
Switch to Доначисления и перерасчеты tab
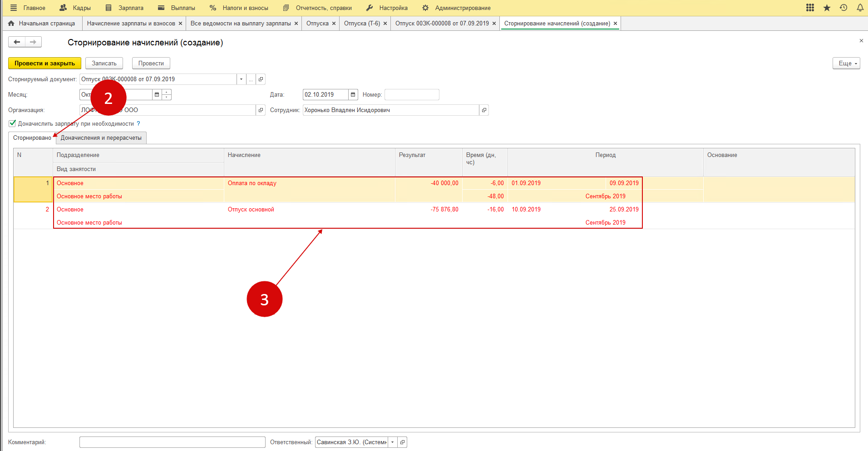[x=101, y=138]
